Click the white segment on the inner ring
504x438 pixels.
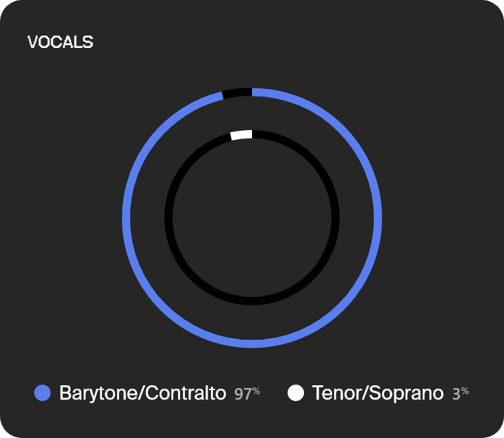tap(242, 135)
